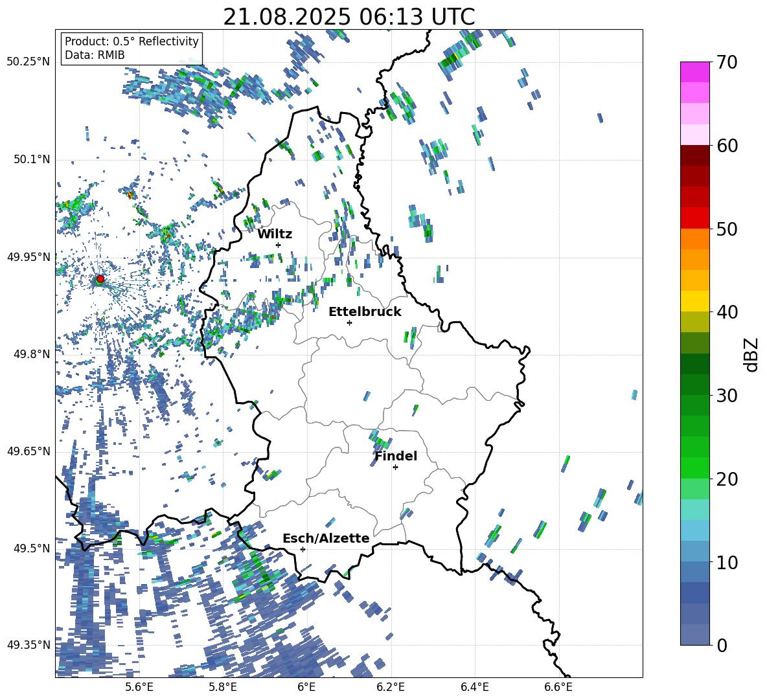This screenshot has width=767, height=700.
Task: Click the light blue colorbar segment above 10
Action: coord(694,530)
